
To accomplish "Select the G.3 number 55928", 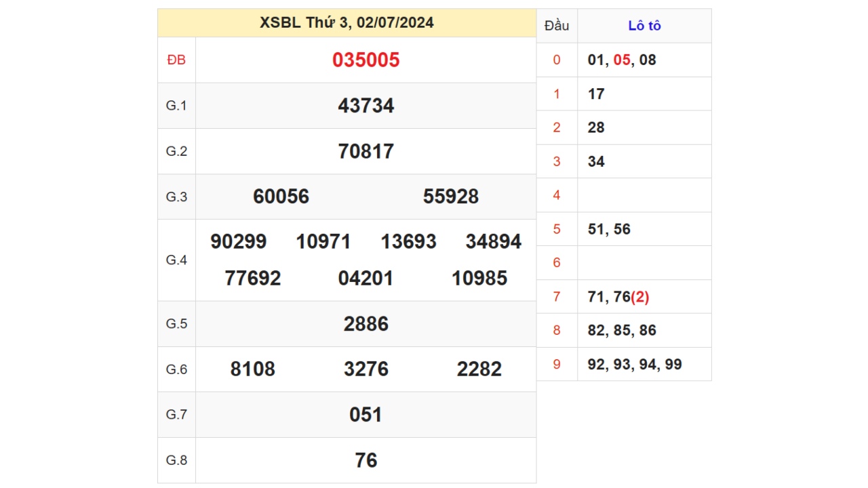I will click(x=451, y=197).
